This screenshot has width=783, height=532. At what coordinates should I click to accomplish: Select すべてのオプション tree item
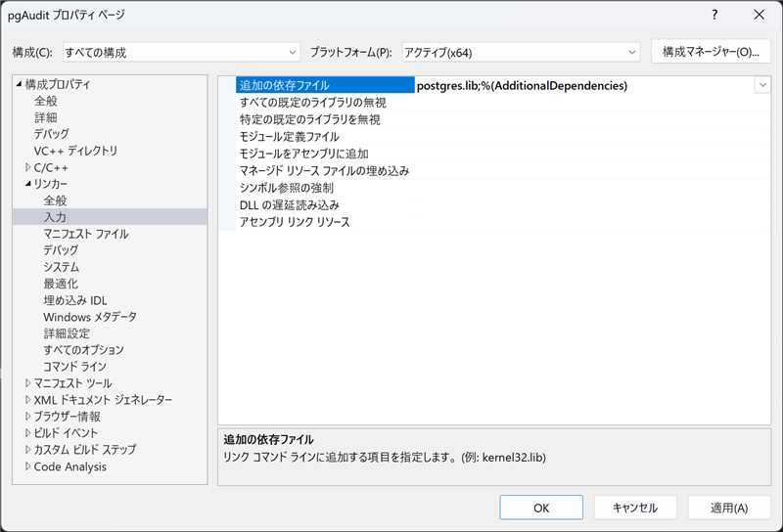83,350
